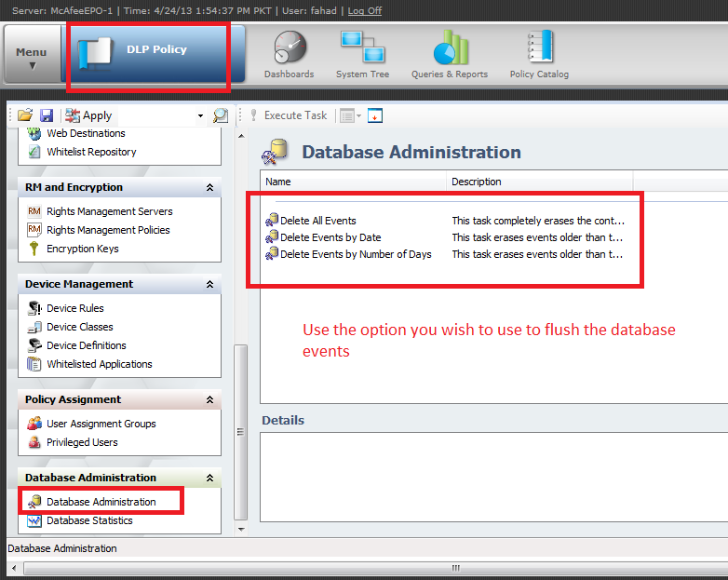Collapse the RM and Encryption section
This screenshot has height=580, width=728.
click(209, 188)
